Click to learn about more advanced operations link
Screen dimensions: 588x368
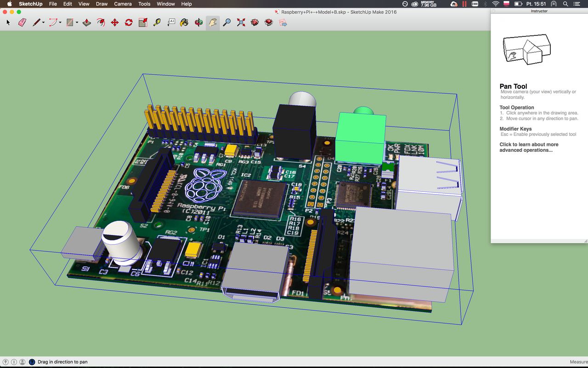click(x=529, y=147)
